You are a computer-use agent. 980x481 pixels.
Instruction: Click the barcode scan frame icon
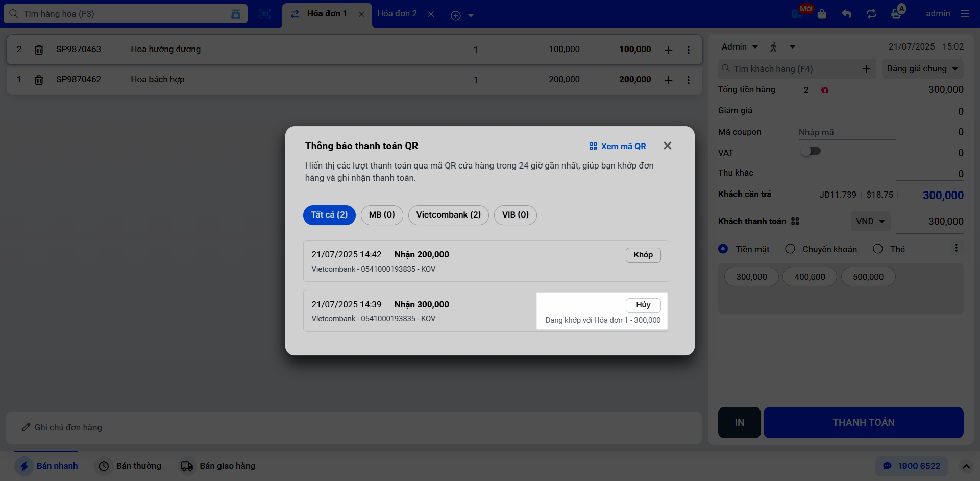pos(265,14)
